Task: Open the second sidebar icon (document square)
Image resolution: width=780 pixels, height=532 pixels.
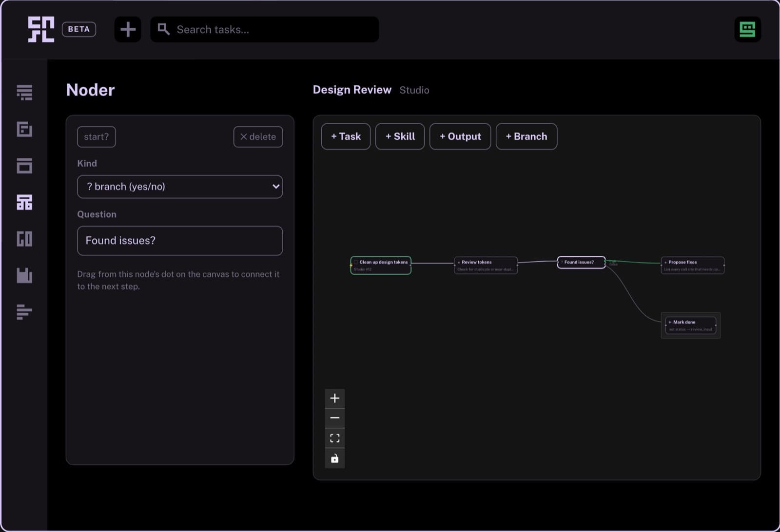Action: coord(24,129)
